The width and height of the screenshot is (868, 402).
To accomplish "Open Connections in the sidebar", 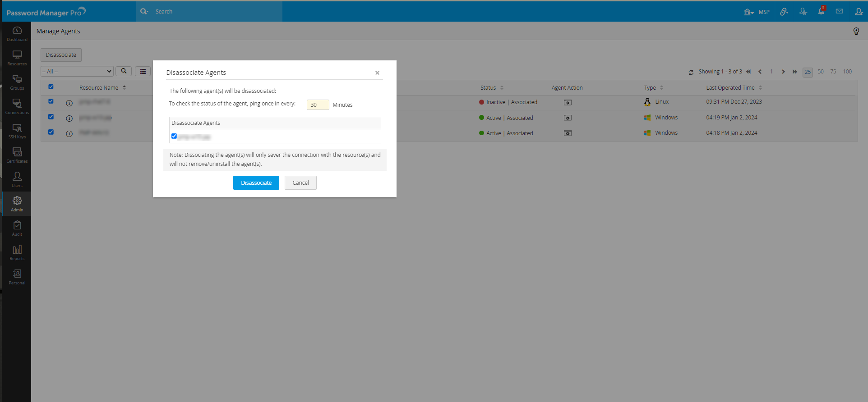I will click(17, 107).
